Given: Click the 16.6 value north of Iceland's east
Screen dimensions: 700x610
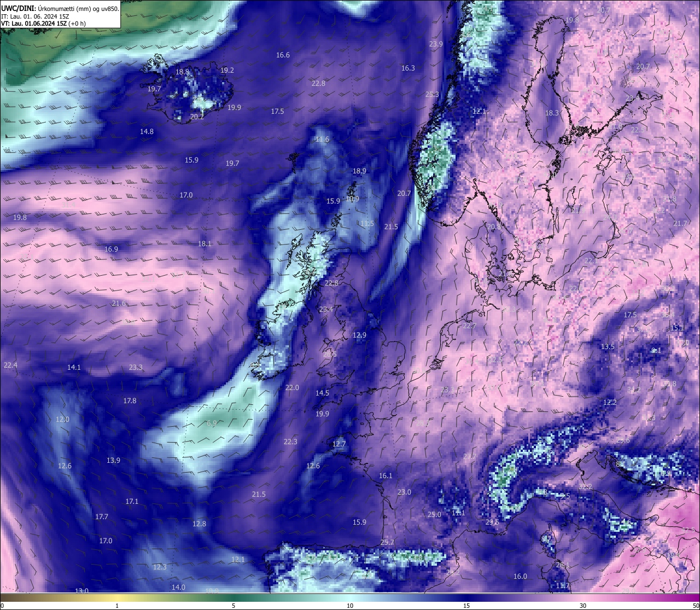Looking at the screenshot, I should click(283, 55).
